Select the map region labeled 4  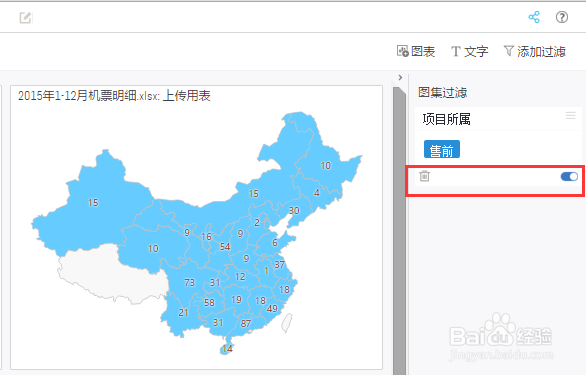(317, 193)
